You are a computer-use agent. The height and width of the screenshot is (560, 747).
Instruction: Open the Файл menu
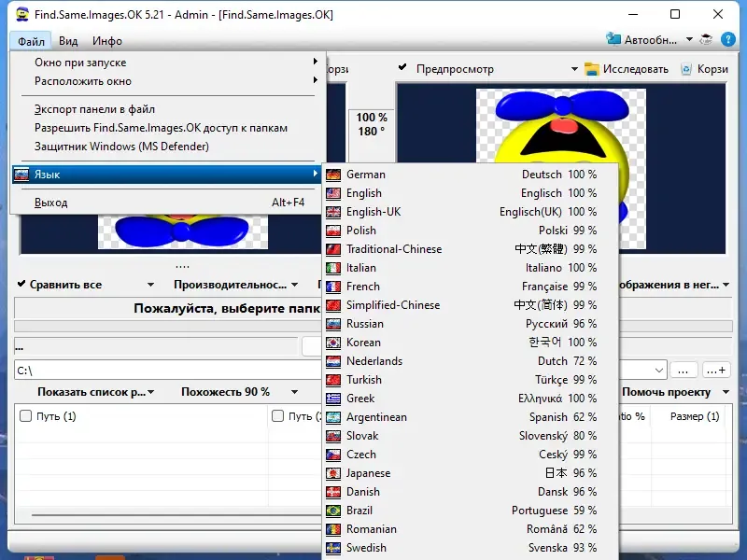tap(31, 41)
